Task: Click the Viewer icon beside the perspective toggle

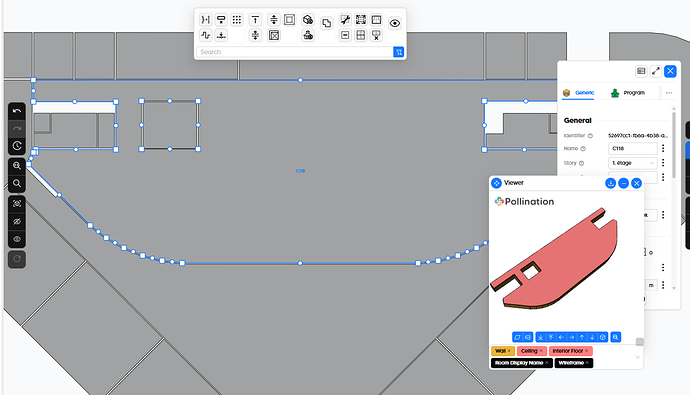Action: point(528,337)
